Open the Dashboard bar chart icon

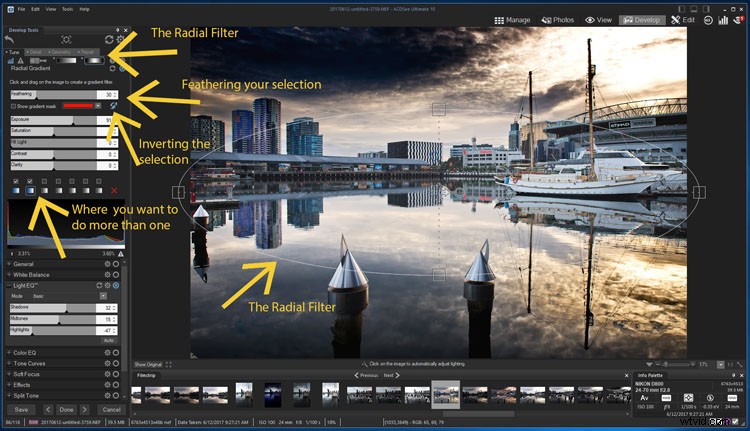coord(723,20)
